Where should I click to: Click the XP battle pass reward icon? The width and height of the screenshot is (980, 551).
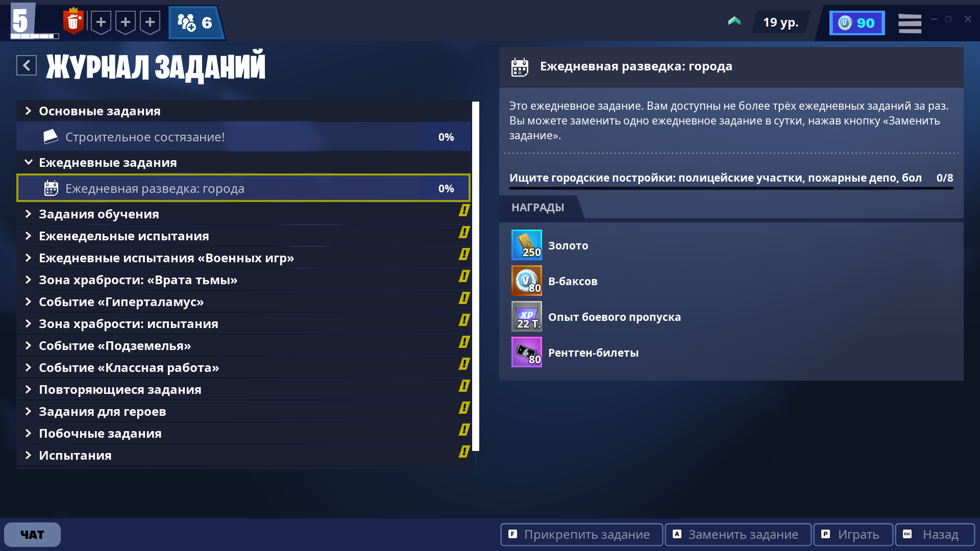tap(527, 316)
